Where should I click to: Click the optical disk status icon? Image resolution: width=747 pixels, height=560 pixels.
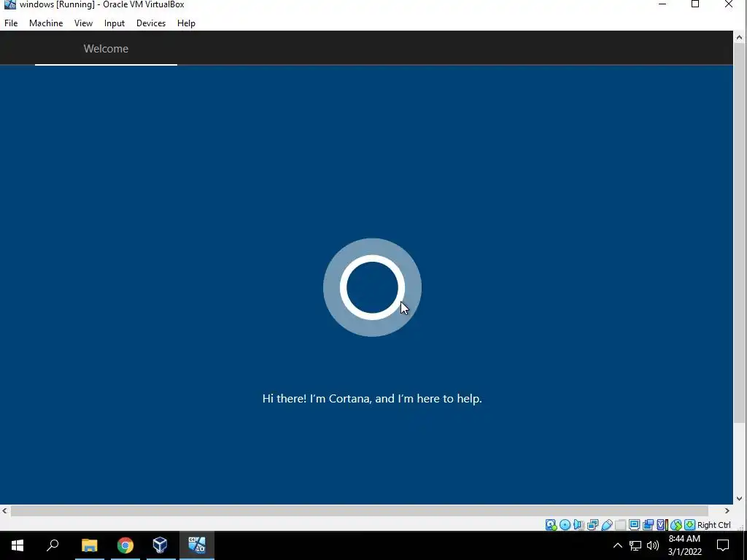click(565, 525)
